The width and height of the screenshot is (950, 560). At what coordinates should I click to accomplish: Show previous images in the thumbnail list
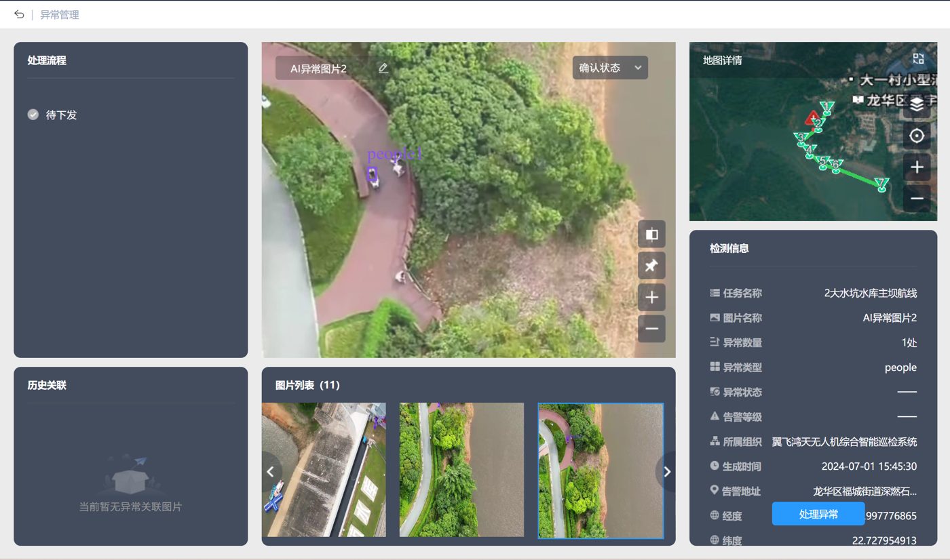pyautogui.click(x=271, y=471)
